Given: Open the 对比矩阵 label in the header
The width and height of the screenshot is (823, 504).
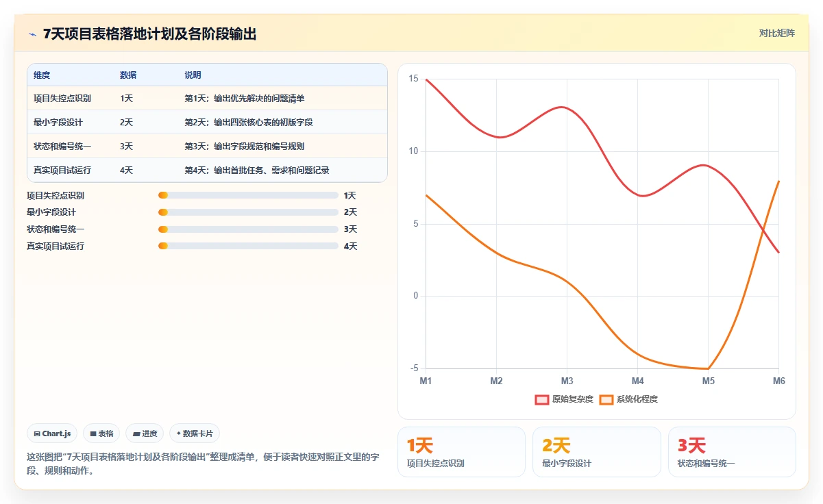Looking at the screenshot, I should (x=777, y=33).
